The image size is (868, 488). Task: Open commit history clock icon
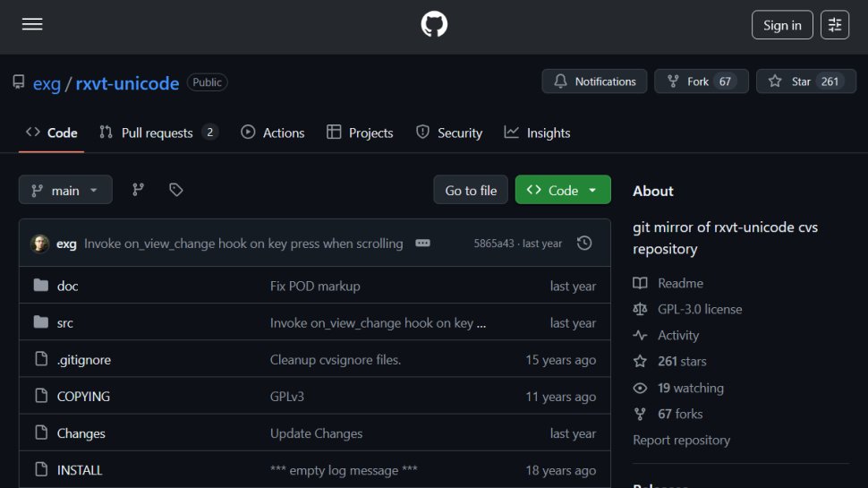[x=584, y=244]
